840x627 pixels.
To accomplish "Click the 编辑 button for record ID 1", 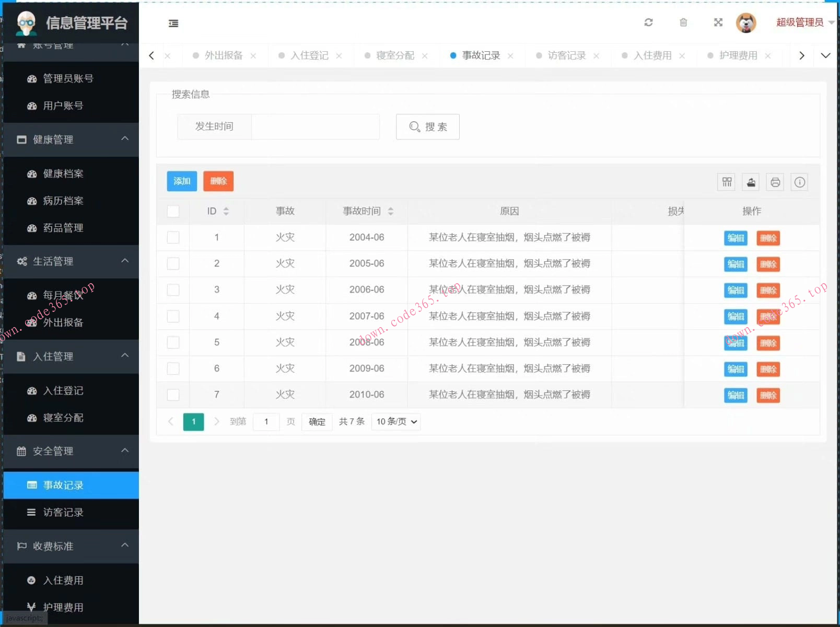I will pyautogui.click(x=736, y=238).
